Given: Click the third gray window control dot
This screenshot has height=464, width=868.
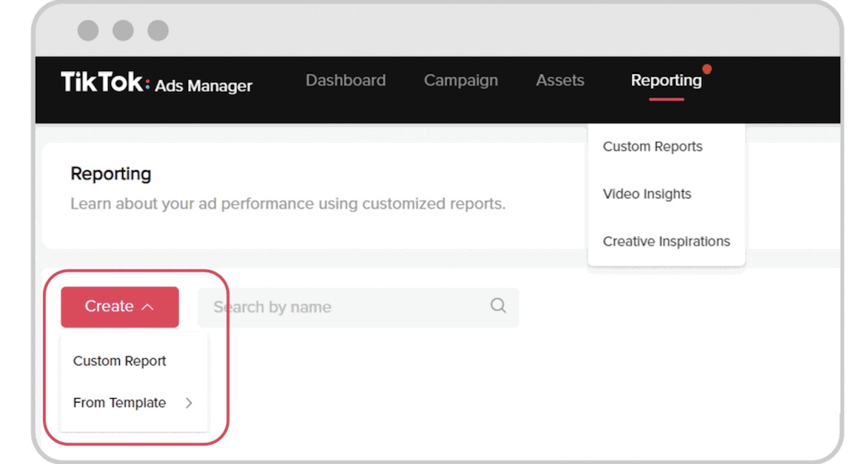Looking at the screenshot, I should pyautogui.click(x=158, y=30).
